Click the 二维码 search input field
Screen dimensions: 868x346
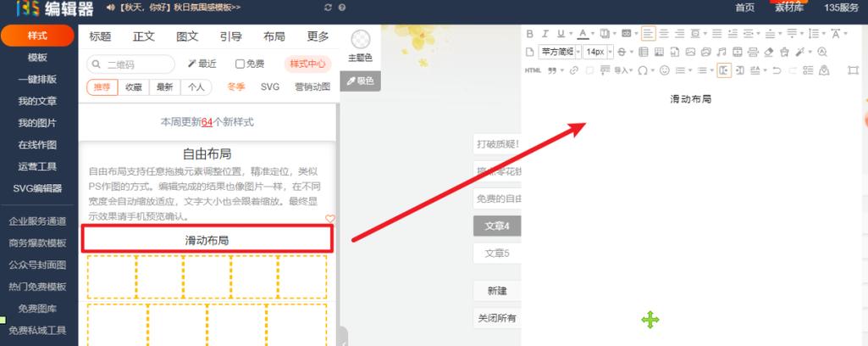[x=130, y=64]
